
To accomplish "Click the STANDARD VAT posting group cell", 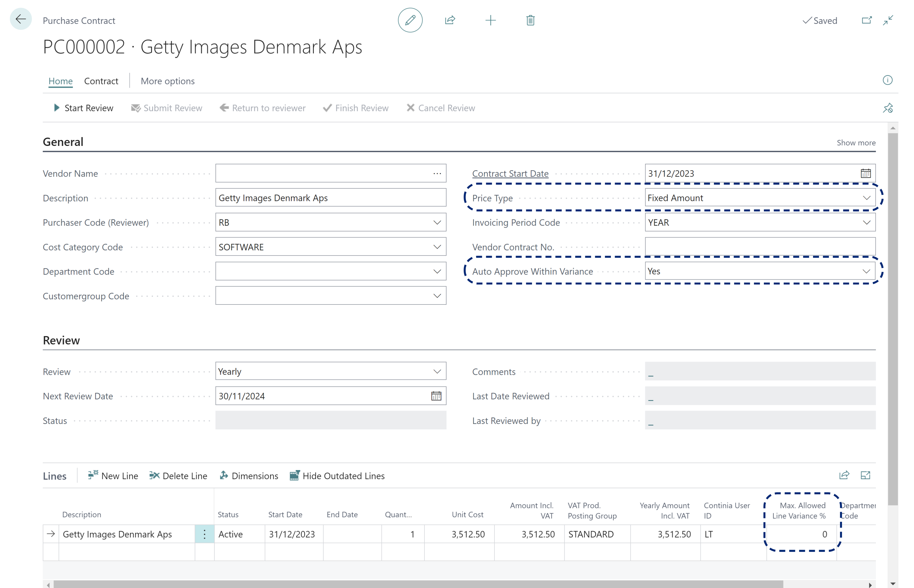I will tap(597, 534).
